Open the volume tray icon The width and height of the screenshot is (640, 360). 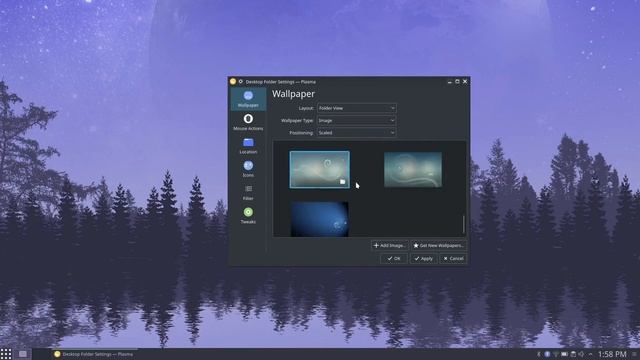point(581,354)
